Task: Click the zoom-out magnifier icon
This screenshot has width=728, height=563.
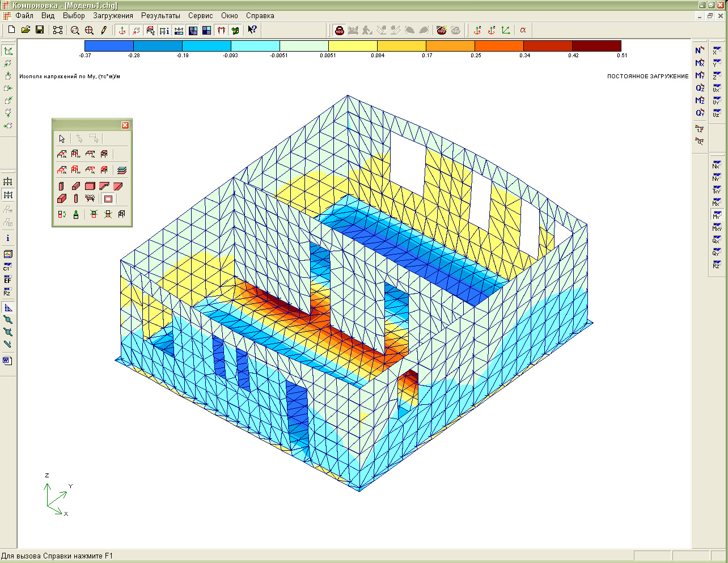Action: 75,30
